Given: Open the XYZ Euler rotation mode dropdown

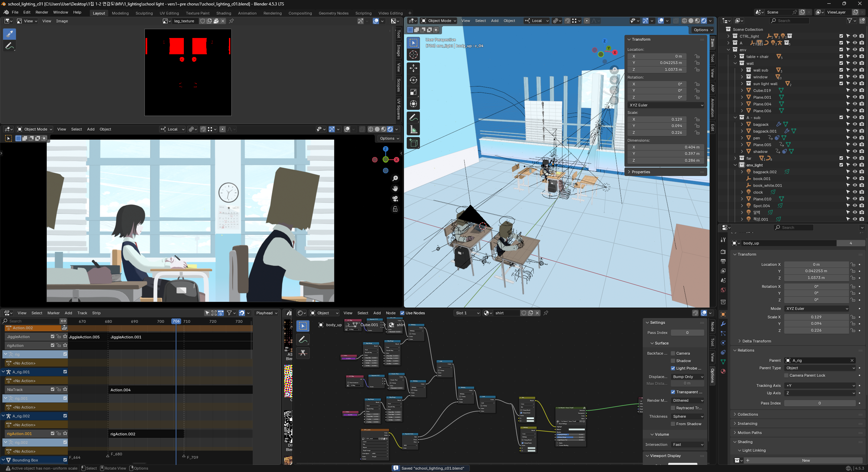Looking at the screenshot, I should [817, 309].
